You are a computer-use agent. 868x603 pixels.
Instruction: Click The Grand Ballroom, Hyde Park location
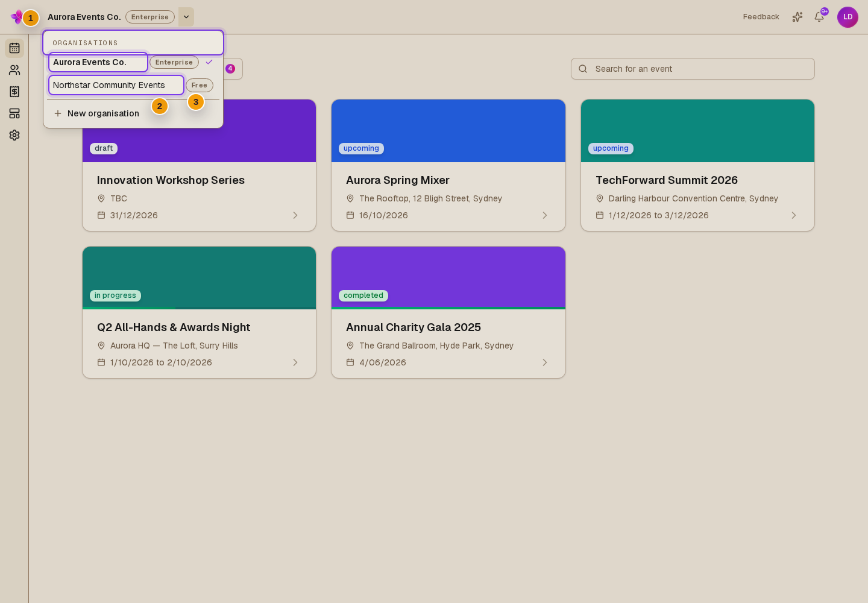(x=436, y=346)
